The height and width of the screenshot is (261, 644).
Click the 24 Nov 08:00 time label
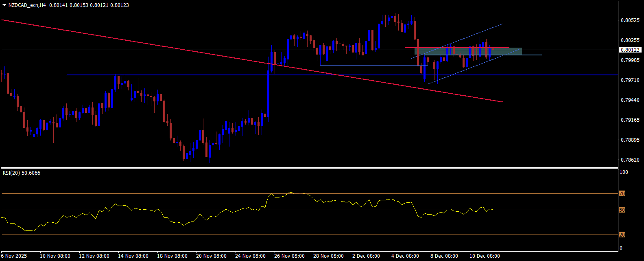pos(250,256)
